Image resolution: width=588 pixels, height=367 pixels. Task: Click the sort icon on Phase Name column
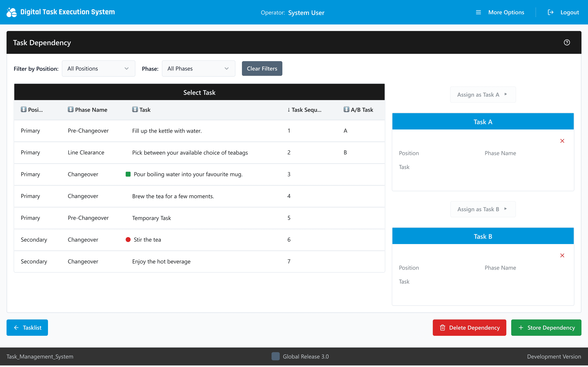(x=70, y=109)
